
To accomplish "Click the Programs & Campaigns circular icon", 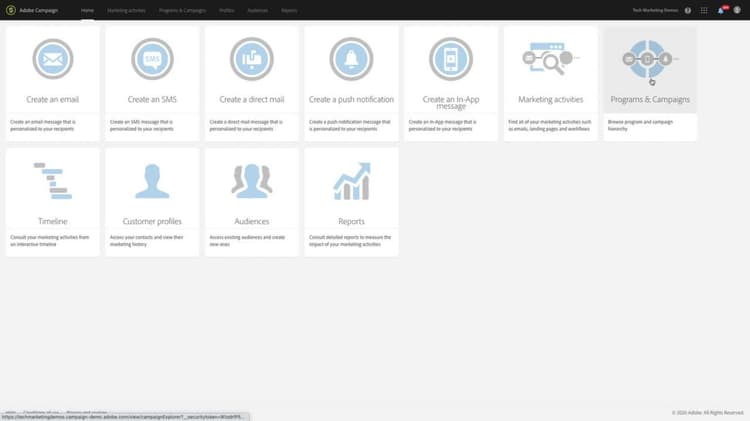I will click(649, 59).
